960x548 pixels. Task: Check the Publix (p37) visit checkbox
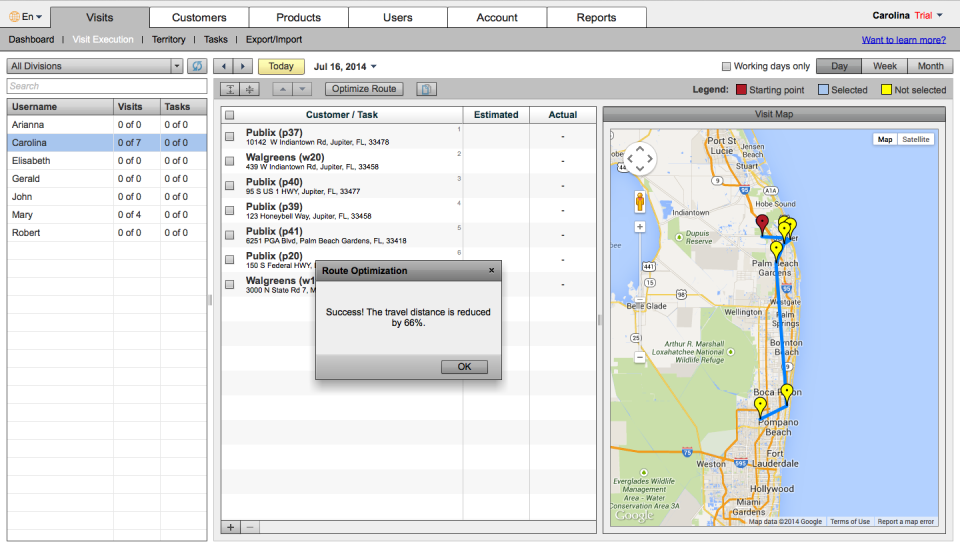(230, 136)
